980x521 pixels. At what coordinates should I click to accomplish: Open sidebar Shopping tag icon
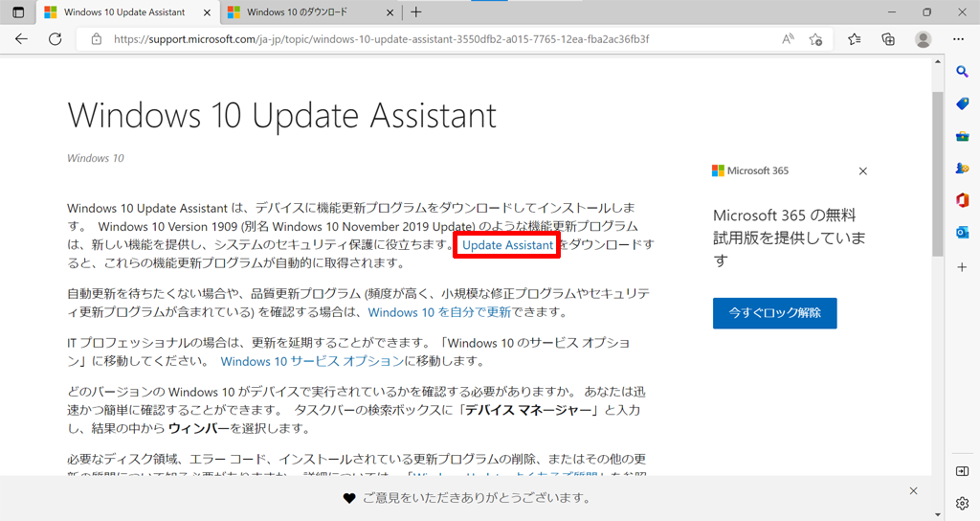(x=963, y=103)
